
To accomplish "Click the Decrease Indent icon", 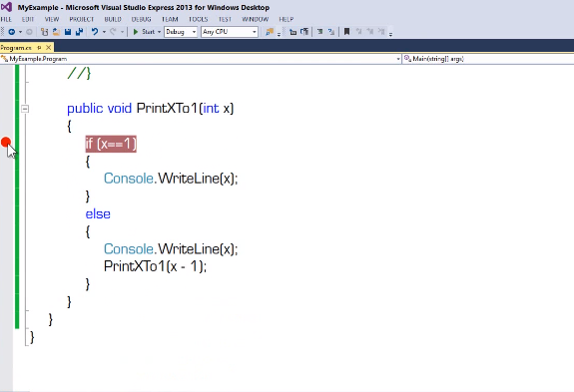I will click(292, 32).
